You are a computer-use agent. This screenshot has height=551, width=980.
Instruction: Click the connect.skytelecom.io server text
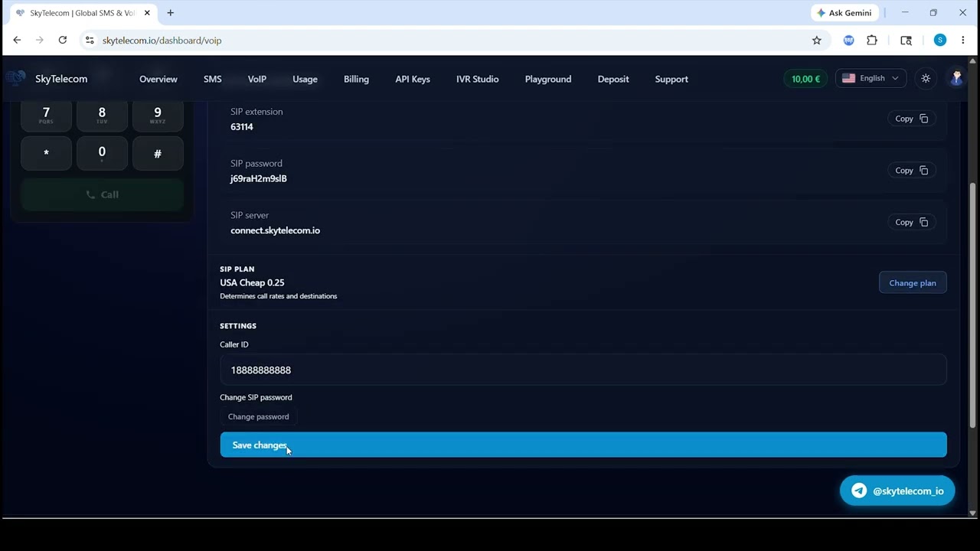coord(276,230)
